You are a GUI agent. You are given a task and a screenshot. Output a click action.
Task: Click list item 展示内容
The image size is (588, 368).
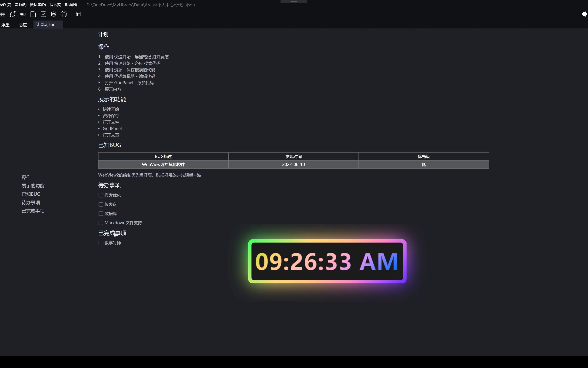tap(113, 89)
